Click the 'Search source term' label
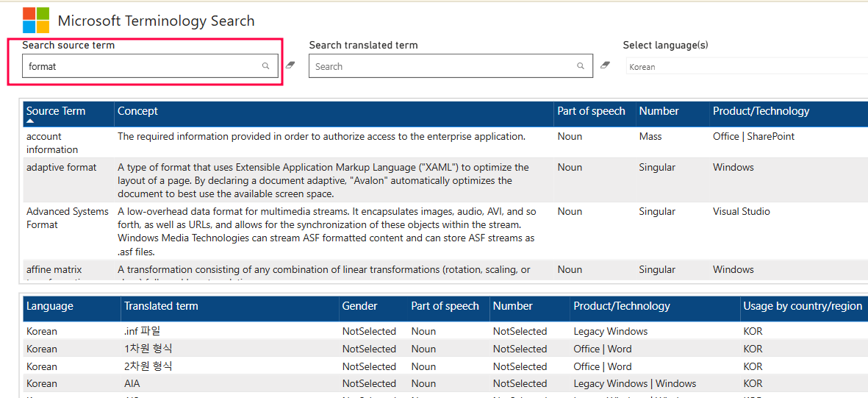 point(68,46)
